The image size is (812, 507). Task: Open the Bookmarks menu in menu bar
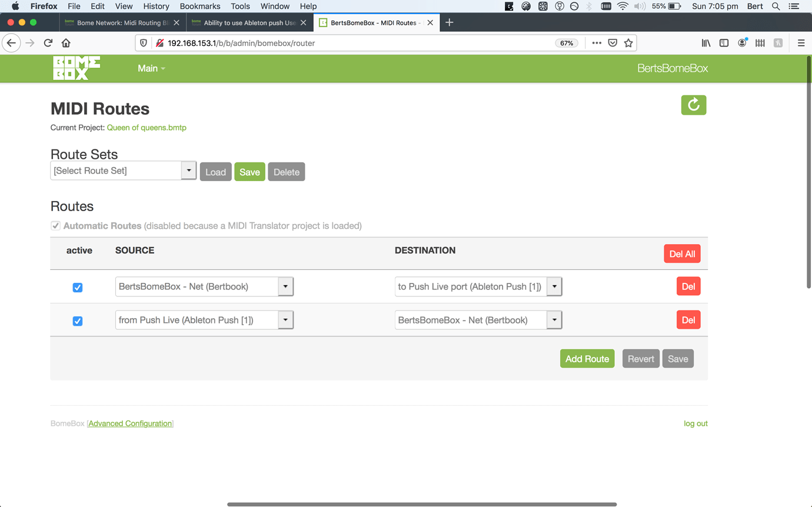click(x=200, y=6)
